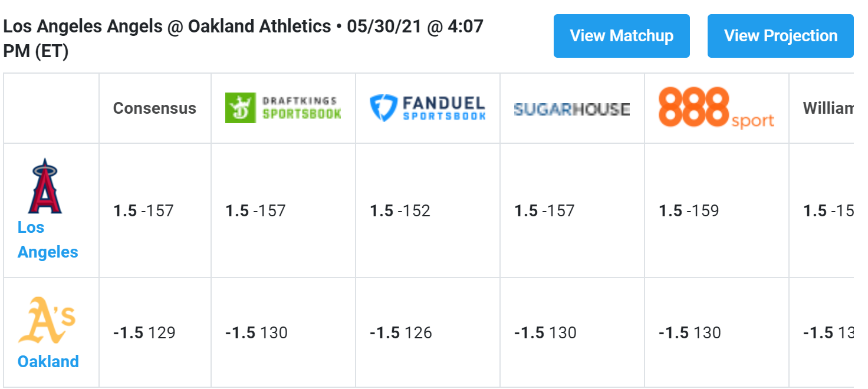Select DraftKings Angels 1.5 -157 odds
The width and height of the screenshot is (868, 389).
click(255, 210)
